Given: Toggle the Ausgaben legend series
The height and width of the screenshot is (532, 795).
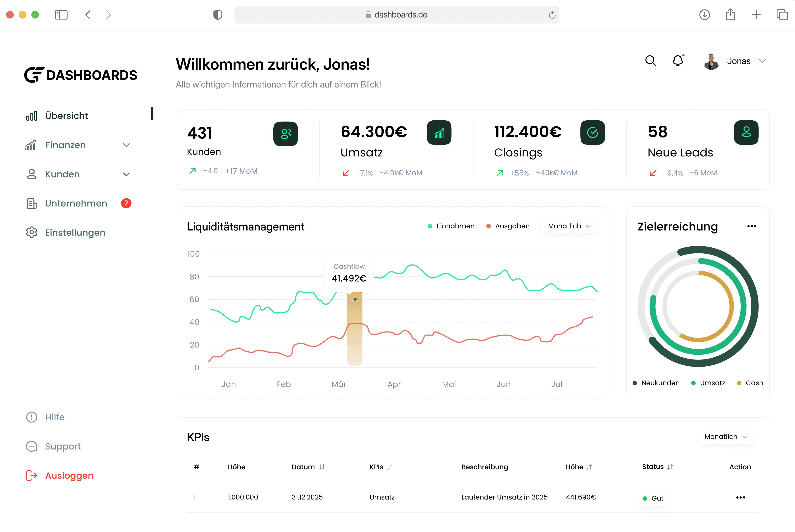Looking at the screenshot, I should tap(508, 226).
